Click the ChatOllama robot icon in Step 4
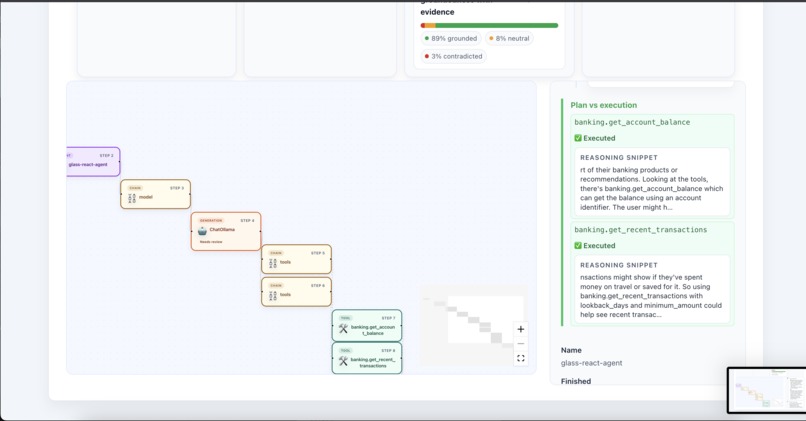The width and height of the screenshot is (806, 421). 203,231
